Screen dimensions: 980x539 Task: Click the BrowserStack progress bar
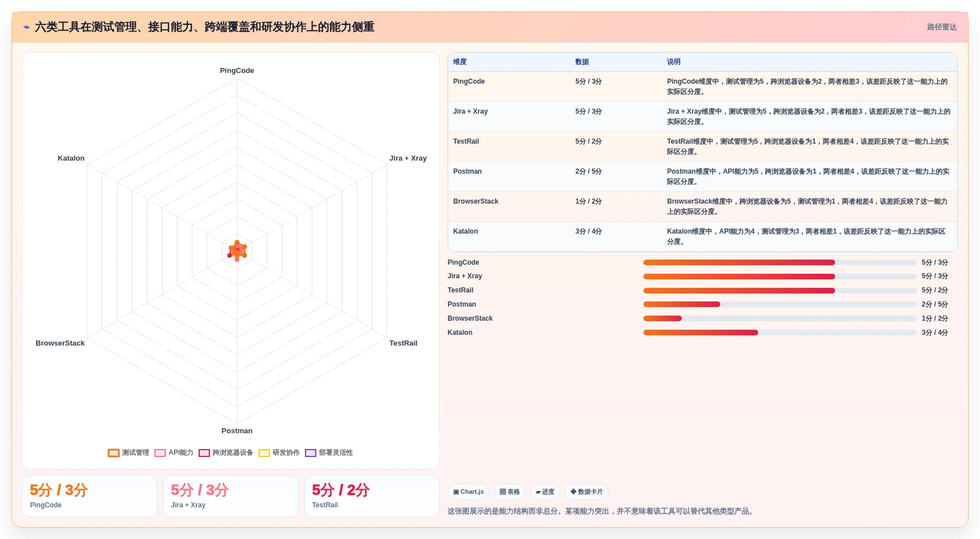pyautogui.click(x=780, y=318)
